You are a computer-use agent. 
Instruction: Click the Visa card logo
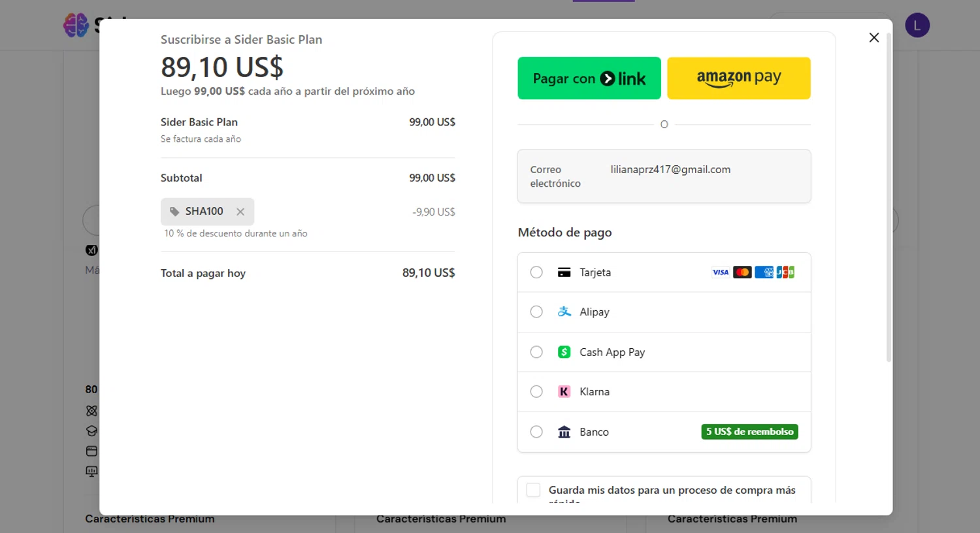coord(721,272)
